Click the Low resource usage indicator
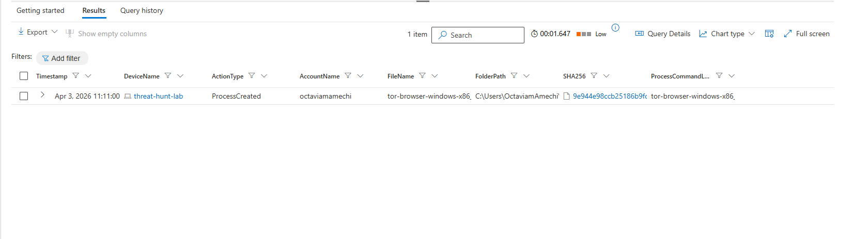Viewport: 868px width, 239px height. click(592, 34)
